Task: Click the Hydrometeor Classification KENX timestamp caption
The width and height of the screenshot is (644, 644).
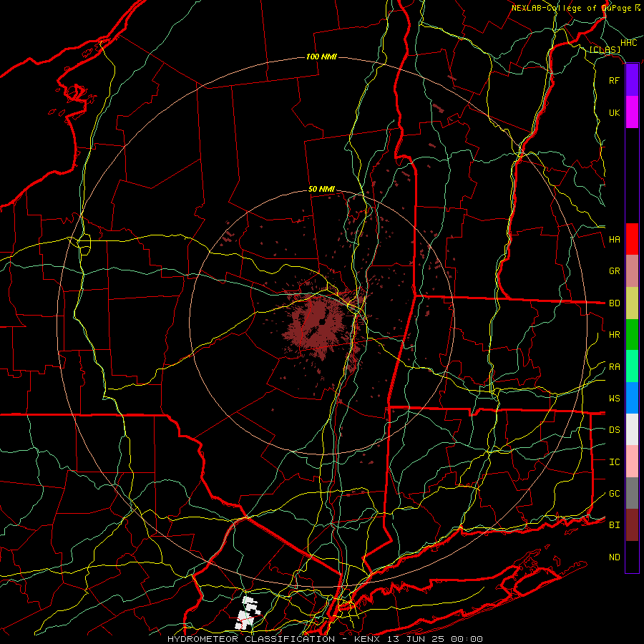Action: click(x=325, y=639)
